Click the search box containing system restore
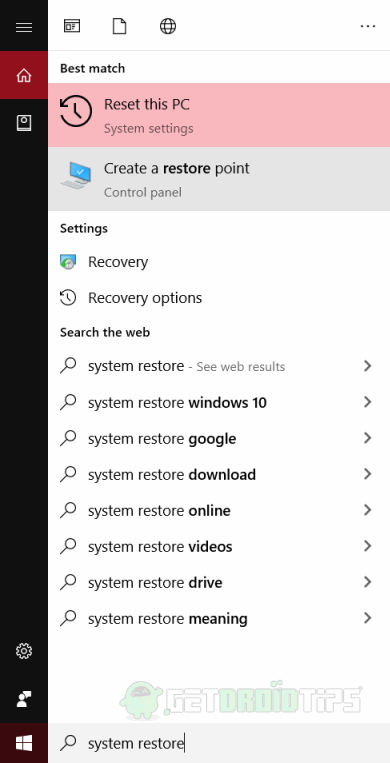 point(219,743)
